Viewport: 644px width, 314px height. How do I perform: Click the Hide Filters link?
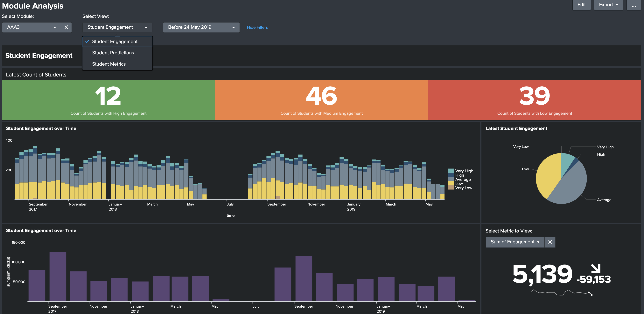[x=257, y=27]
